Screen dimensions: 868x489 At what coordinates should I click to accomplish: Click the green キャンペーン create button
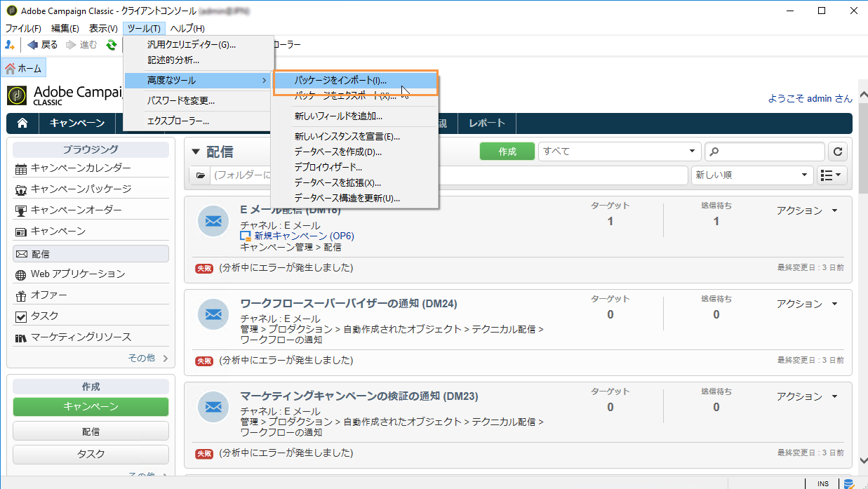pos(91,407)
